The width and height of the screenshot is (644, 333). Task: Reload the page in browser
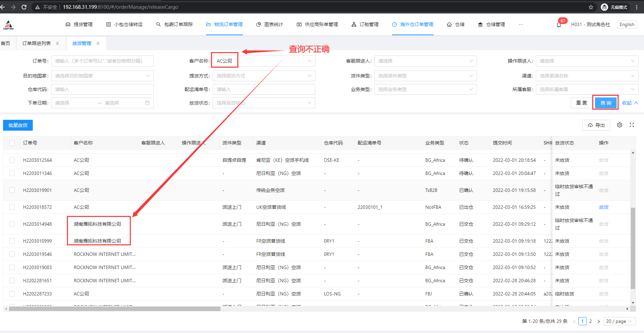pyautogui.click(x=24, y=7)
